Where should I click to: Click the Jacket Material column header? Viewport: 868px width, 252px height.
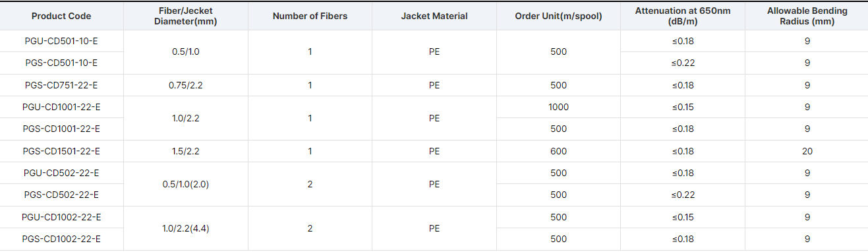point(434,16)
